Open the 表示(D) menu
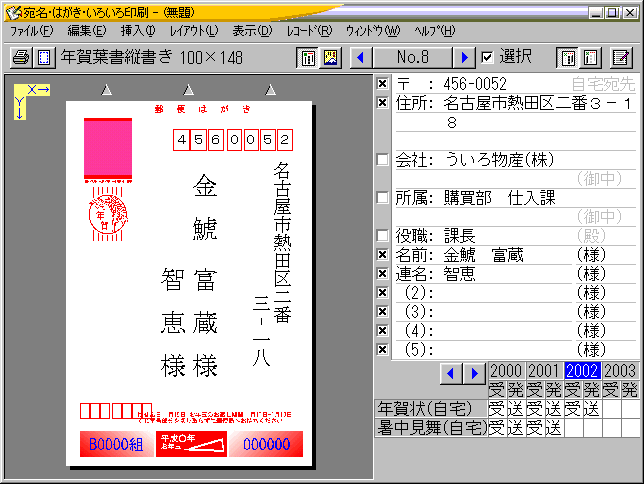The image size is (644, 484). tap(252, 31)
